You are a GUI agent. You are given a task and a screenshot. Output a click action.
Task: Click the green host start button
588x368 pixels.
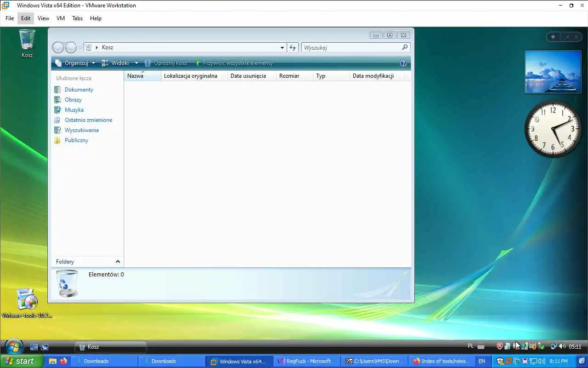[22, 361]
